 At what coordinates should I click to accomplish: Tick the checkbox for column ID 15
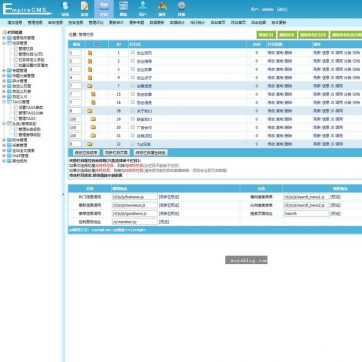tap(133, 94)
